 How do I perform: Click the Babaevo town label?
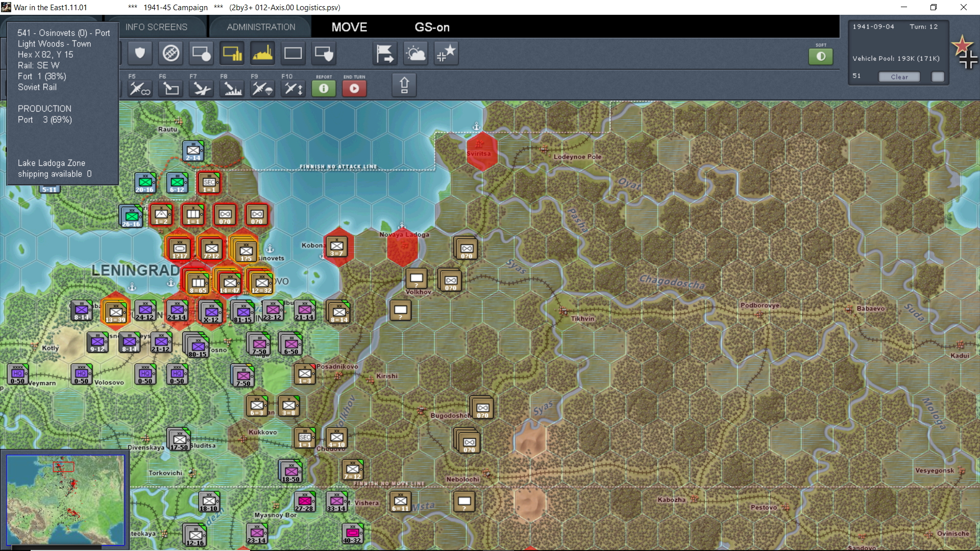pos(871,309)
